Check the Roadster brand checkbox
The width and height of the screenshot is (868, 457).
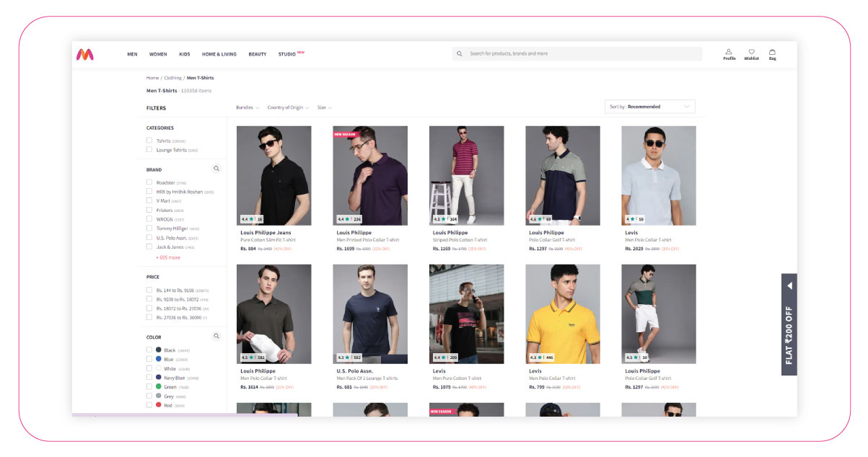(149, 182)
